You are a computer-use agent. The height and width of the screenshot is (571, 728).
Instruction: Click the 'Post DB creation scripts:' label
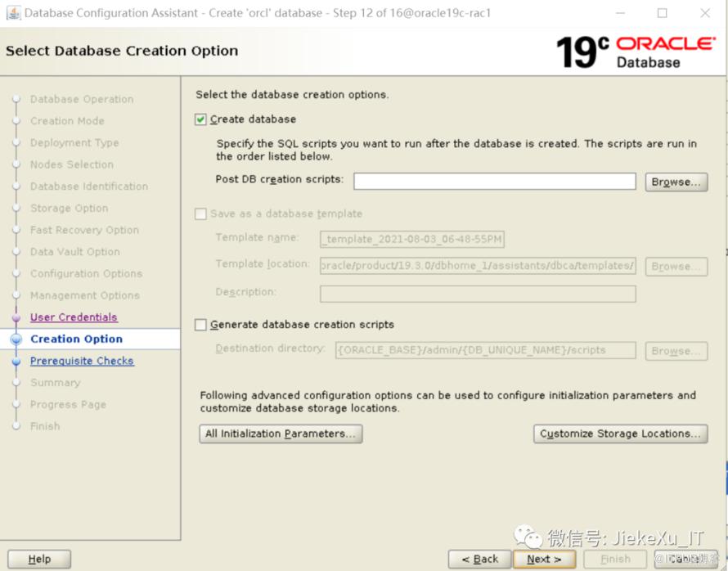pyautogui.click(x=280, y=180)
